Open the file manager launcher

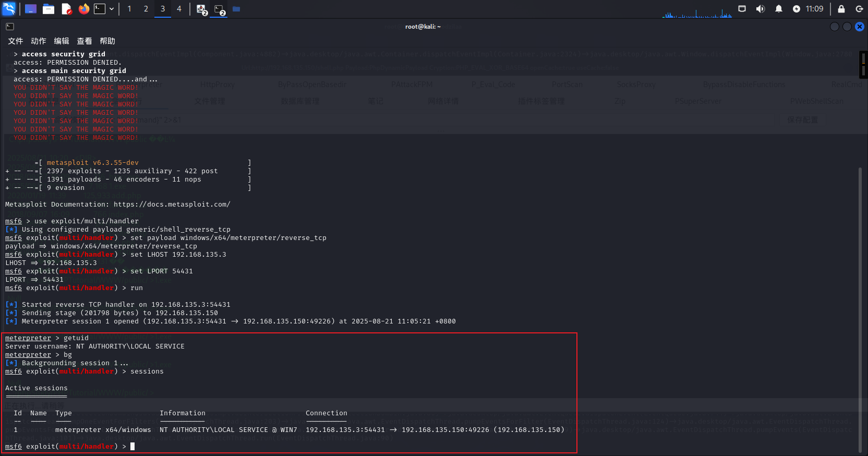[x=49, y=9]
